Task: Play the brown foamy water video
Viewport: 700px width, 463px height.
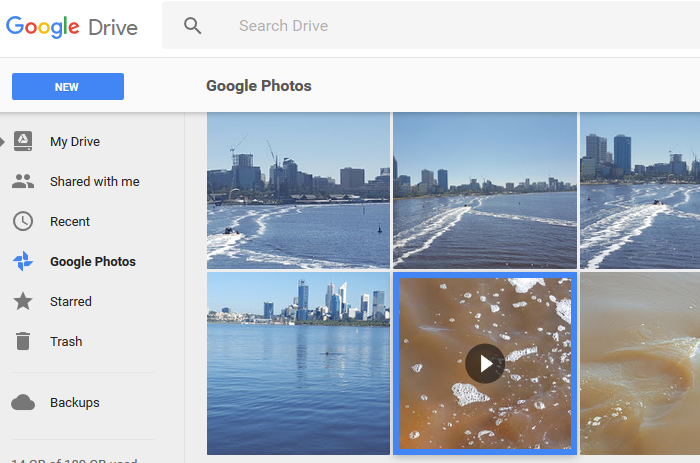Action: [485, 363]
